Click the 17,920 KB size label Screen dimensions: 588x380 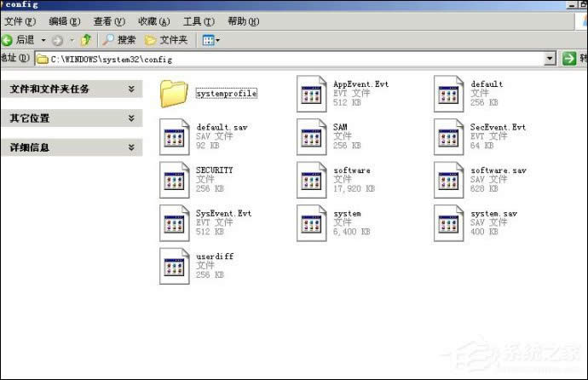[x=354, y=188]
